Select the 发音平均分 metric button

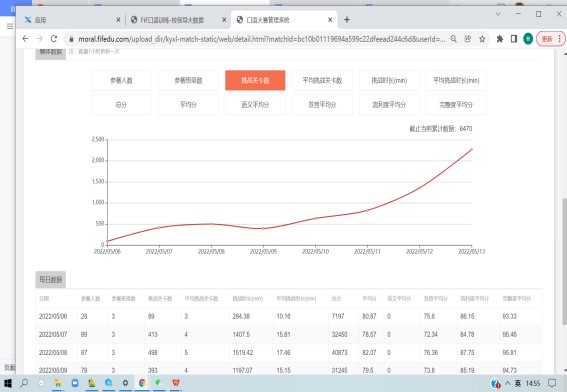[322, 105]
